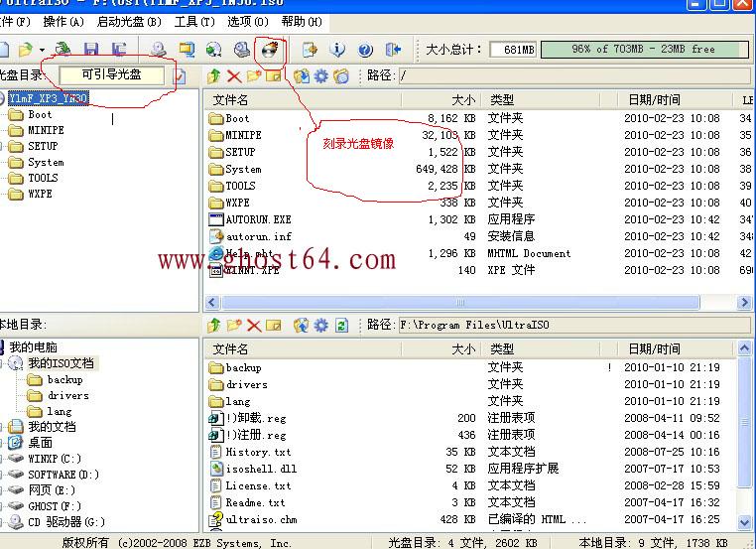Click red X Delete in disc directory toolbar
Image resolution: width=756 pixels, height=549 pixels.
click(x=234, y=76)
